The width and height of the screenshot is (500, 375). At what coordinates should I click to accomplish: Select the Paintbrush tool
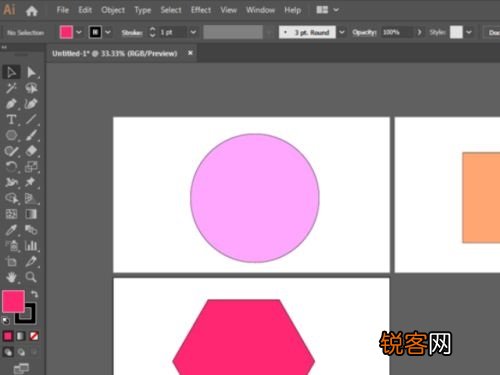(x=31, y=135)
